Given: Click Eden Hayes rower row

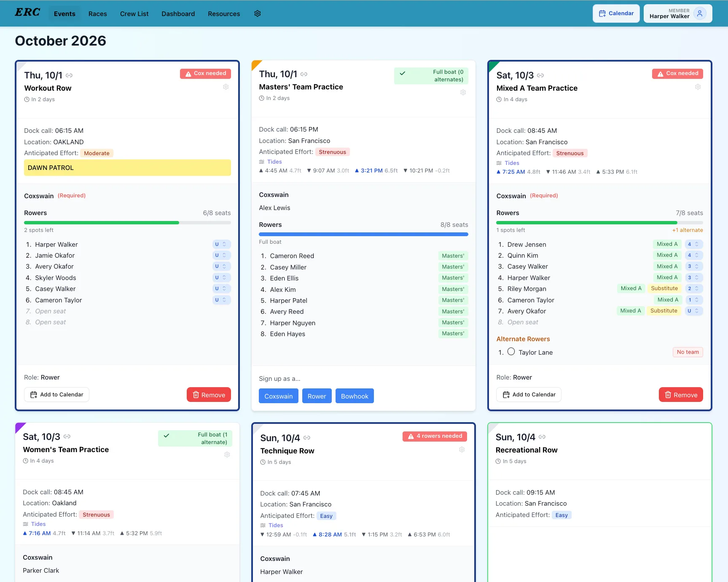Looking at the screenshot, I should pyautogui.click(x=363, y=334).
